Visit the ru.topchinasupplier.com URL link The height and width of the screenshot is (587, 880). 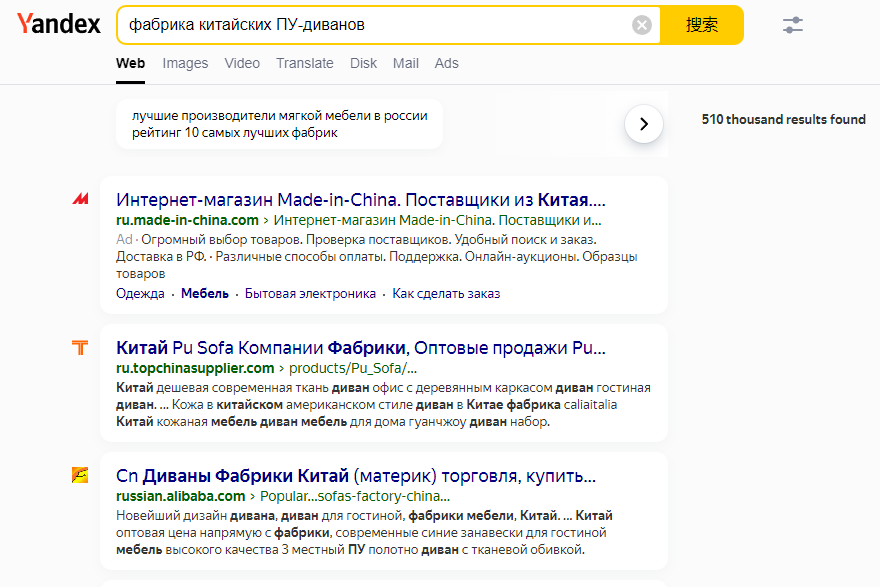195,368
